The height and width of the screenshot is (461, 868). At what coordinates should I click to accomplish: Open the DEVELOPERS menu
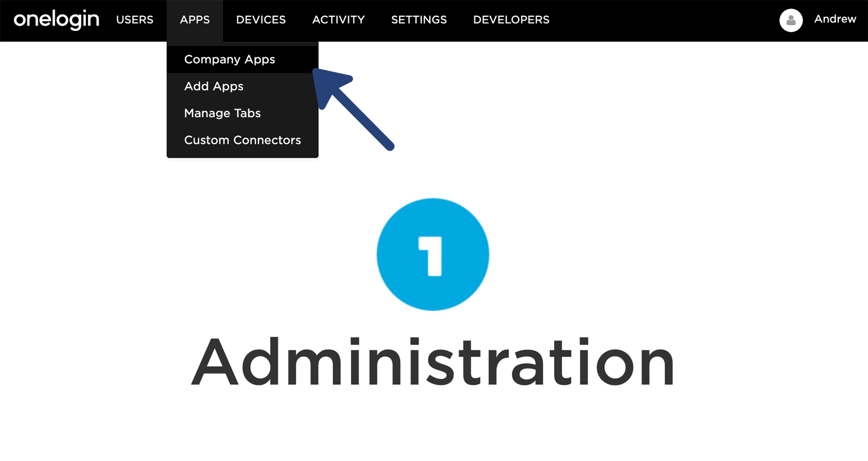click(x=511, y=20)
